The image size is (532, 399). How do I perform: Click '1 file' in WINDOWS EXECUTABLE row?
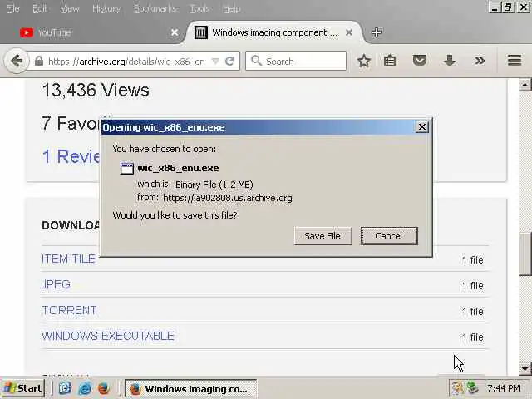click(x=473, y=337)
